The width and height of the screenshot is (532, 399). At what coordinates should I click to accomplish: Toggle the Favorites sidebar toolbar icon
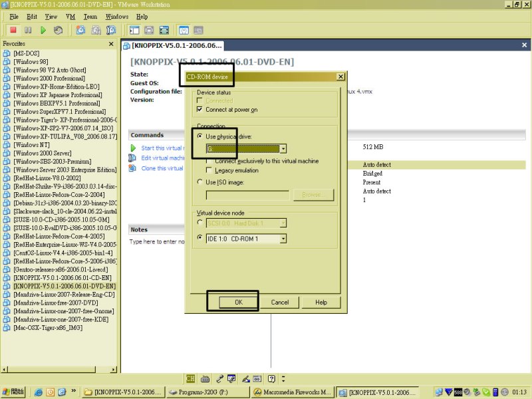point(134,30)
